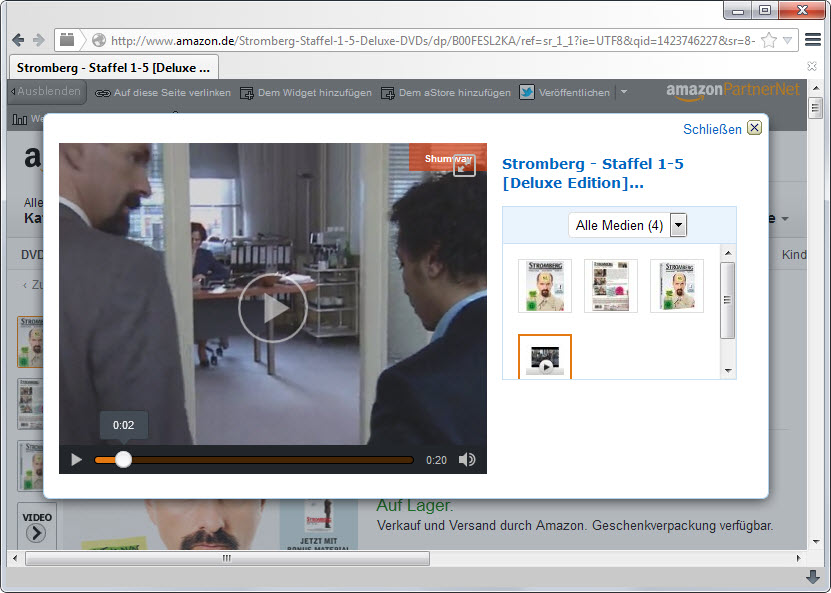Click the Schließen link
The height and width of the screenshot is (593, 831).
(712, 129)
